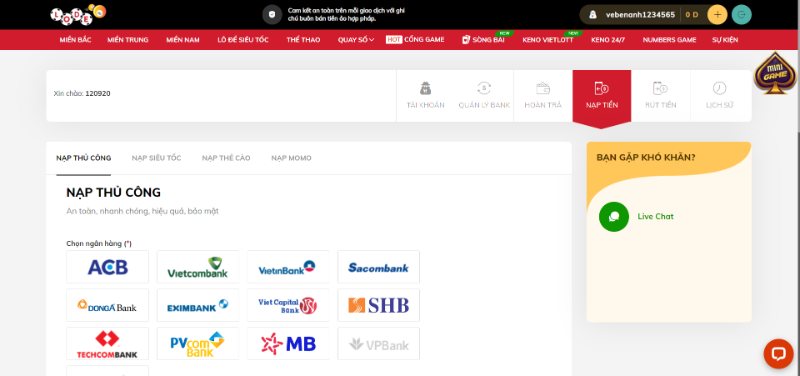Open the Lịch Sử history section
This screenshot has height=376, width=800.
(x=719, y=95)
